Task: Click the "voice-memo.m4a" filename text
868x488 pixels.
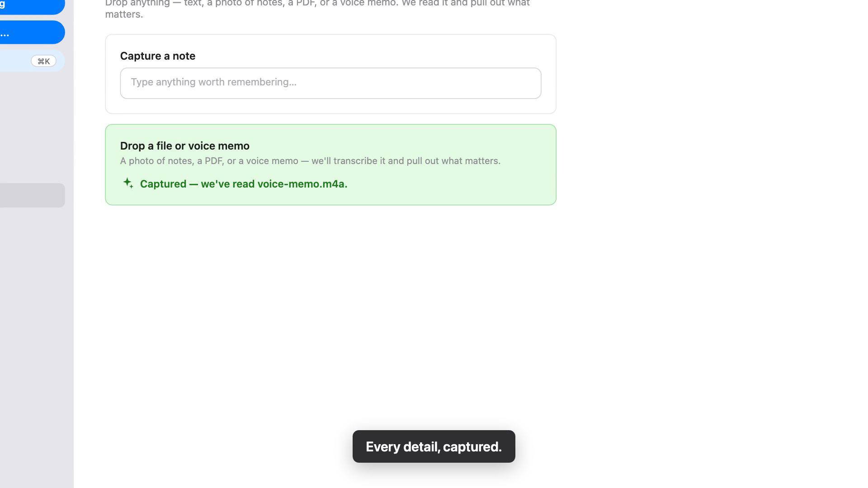Action: coord(302,184)
